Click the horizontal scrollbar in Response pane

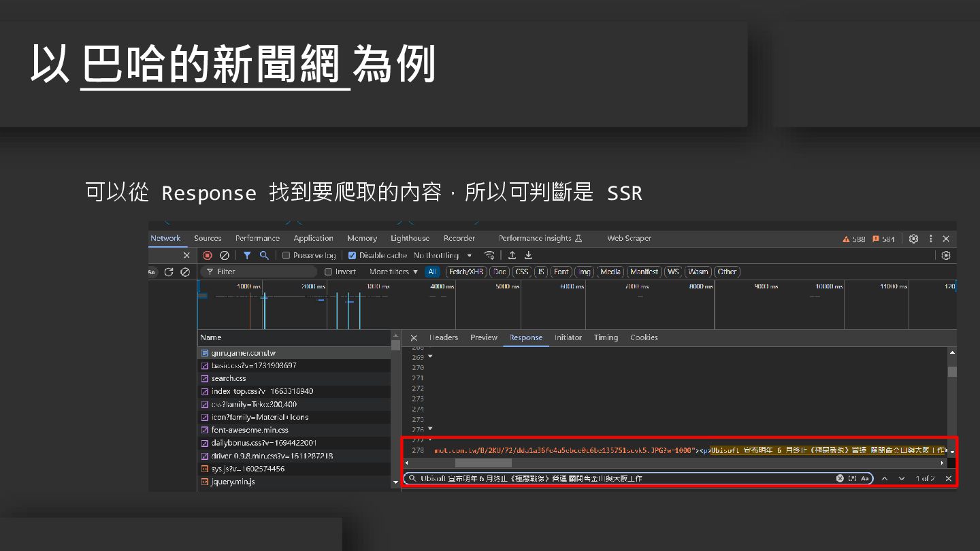[483, 463]
